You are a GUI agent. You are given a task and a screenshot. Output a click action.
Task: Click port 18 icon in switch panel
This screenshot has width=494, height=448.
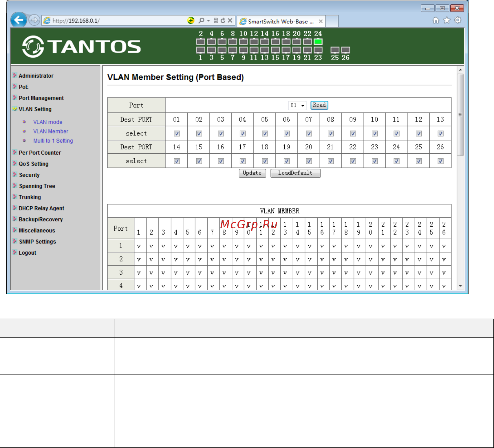click(x=286, y=41)
